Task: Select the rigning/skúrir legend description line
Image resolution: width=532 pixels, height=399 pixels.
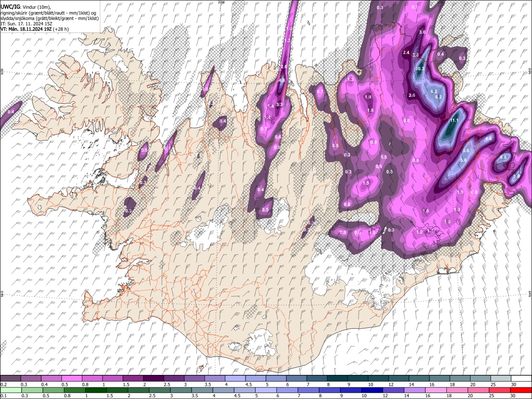Action: (49, 13)
